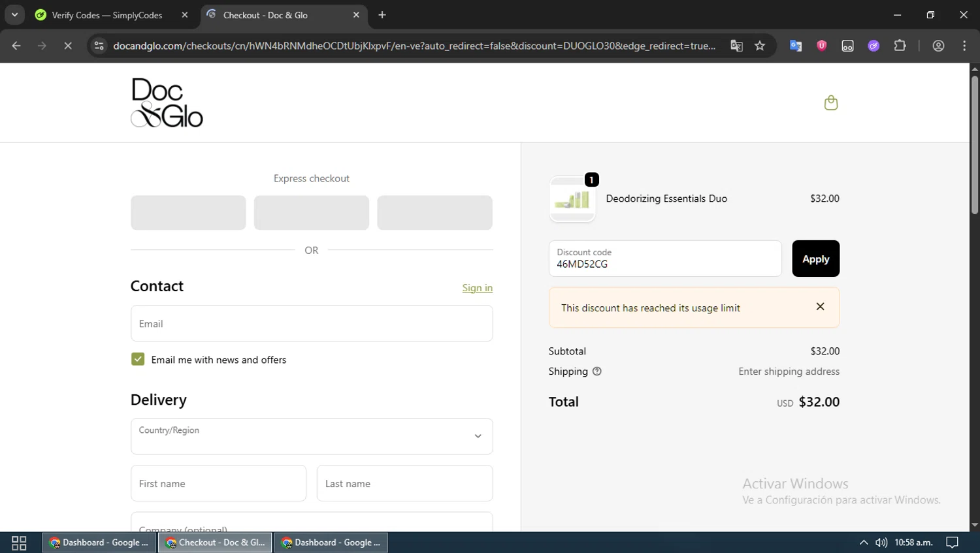Focus the Email input field
Screen dimensions: 980x553
pos(312,323)
